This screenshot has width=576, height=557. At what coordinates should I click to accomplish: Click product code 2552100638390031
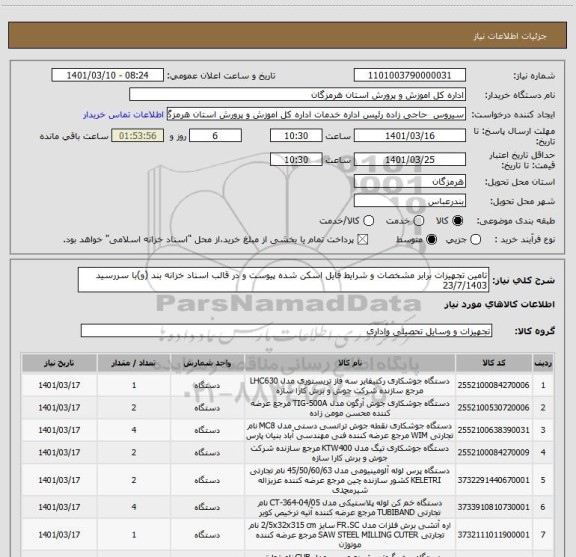pos(493,430)
